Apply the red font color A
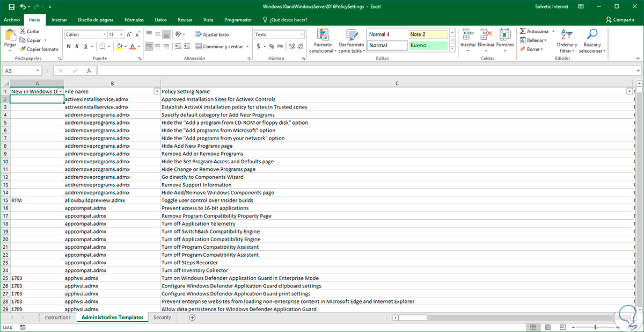644x332 pixels. 133,46
